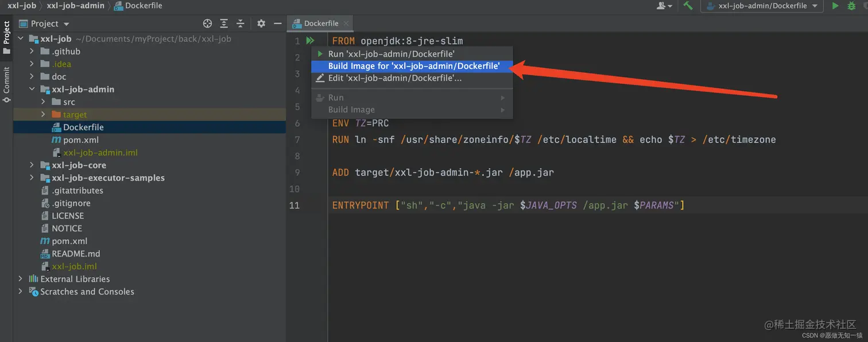Screen dimensions: 868x342
Task: Click the 'FROM openjdk:8-jre-slim' line
Action: [397, 41]
